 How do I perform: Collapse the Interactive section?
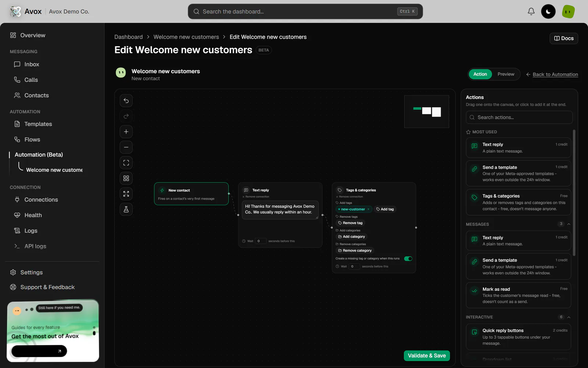point(569,317)
